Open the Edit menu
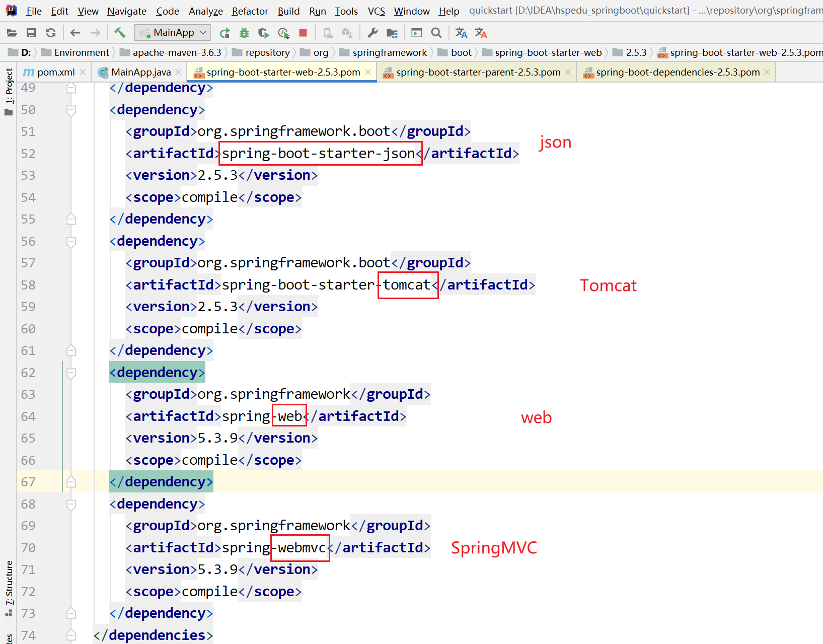Image resolution: width=823 pixels, height=644 pixels. coord(59,11)
